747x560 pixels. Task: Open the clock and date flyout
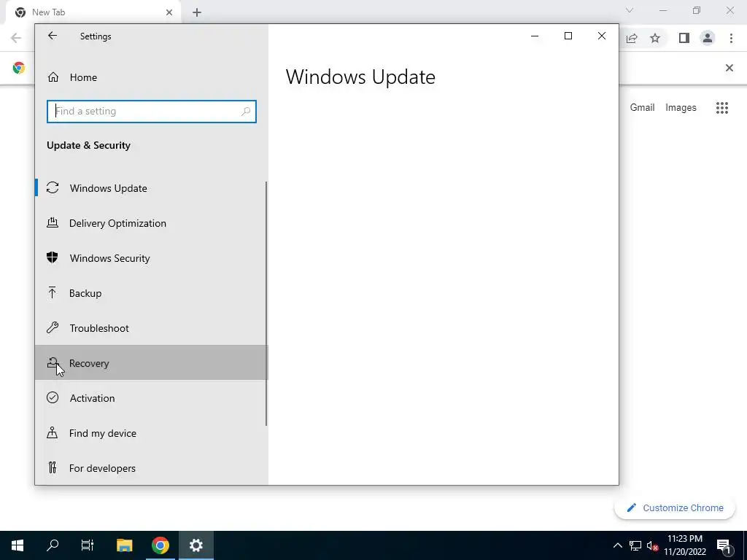685,545
